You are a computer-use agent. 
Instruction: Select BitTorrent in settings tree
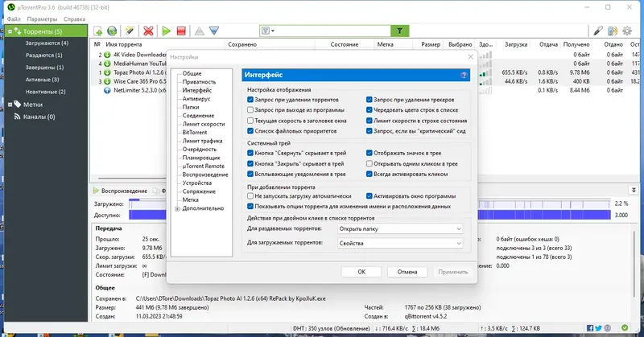(x=195, y=132)
